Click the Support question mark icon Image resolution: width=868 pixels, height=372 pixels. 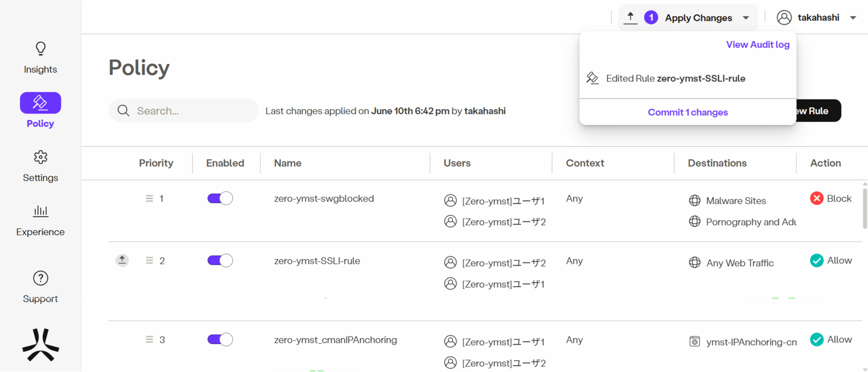point(40,278)
